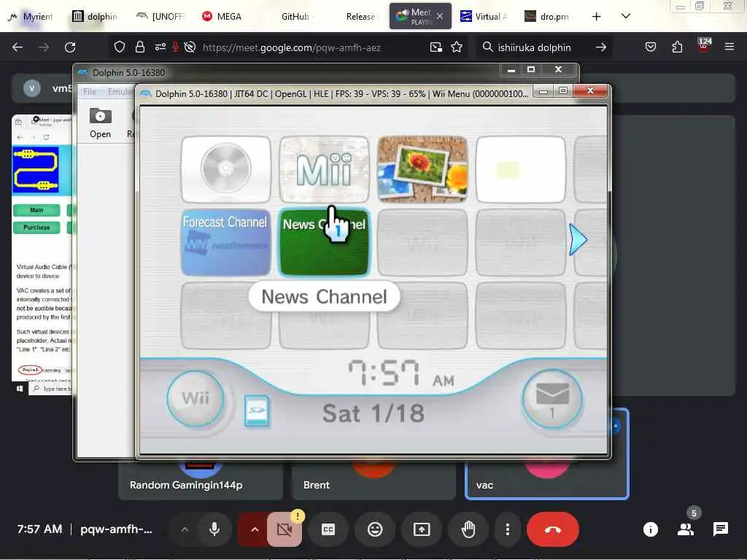Switch to the Myrient browser tab

[31, 17]
